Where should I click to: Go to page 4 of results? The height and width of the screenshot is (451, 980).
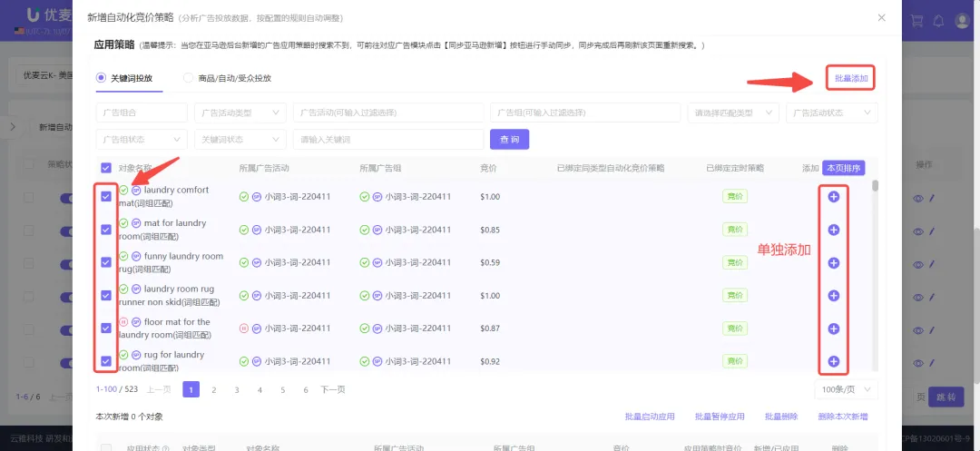[x=260, y=389]
